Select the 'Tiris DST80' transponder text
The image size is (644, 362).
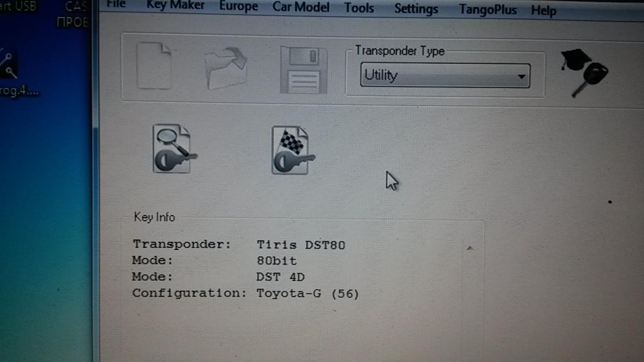301,245
